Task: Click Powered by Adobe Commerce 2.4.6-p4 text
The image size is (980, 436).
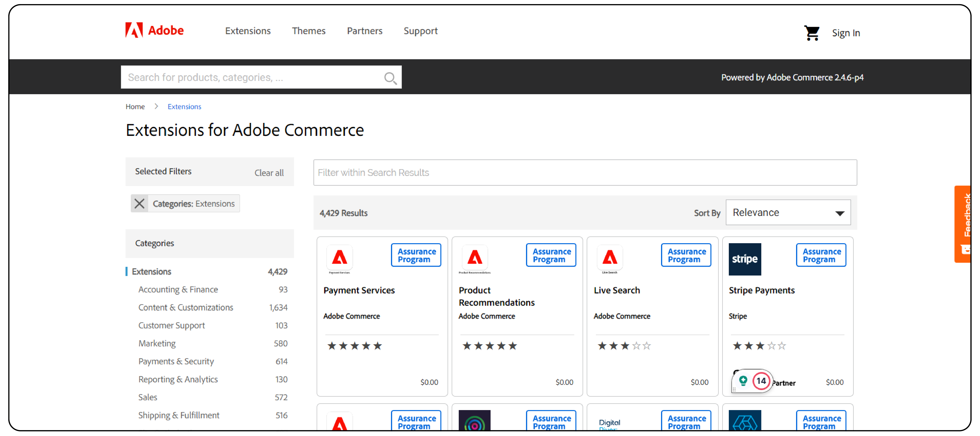Action: pyautogui.click(x=792, y=78)
